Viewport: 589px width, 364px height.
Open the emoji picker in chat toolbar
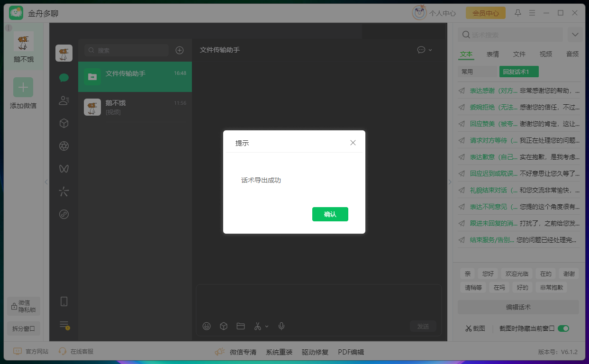[x=206, y=326]
